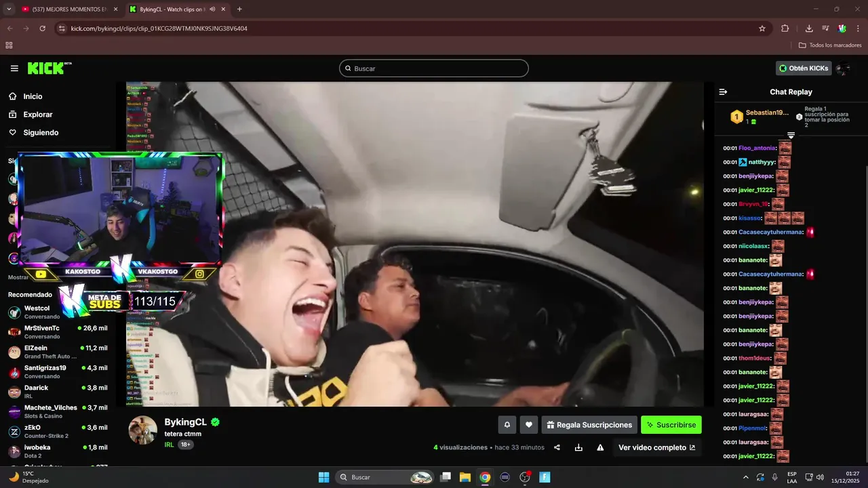Expand the gift leaderboard chevron
This screenshot has height=488, width=868.
pyautogui.click(x=791, y=136)
